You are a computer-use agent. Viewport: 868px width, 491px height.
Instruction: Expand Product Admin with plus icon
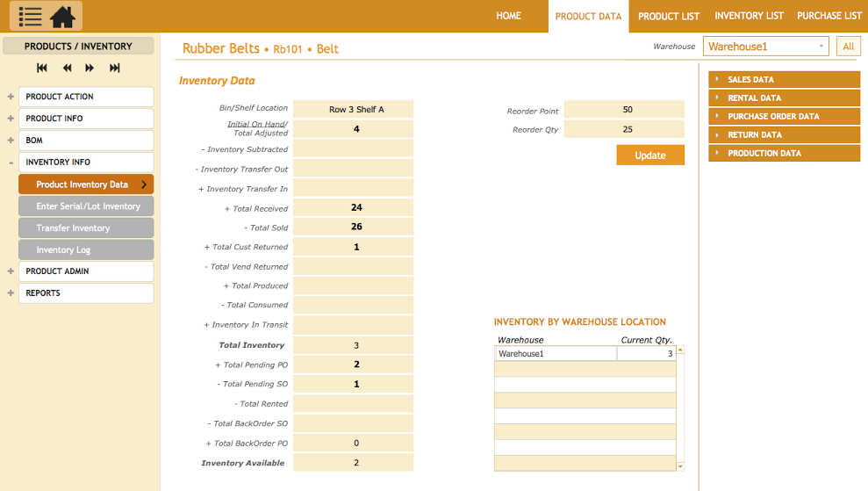[11, 271]
